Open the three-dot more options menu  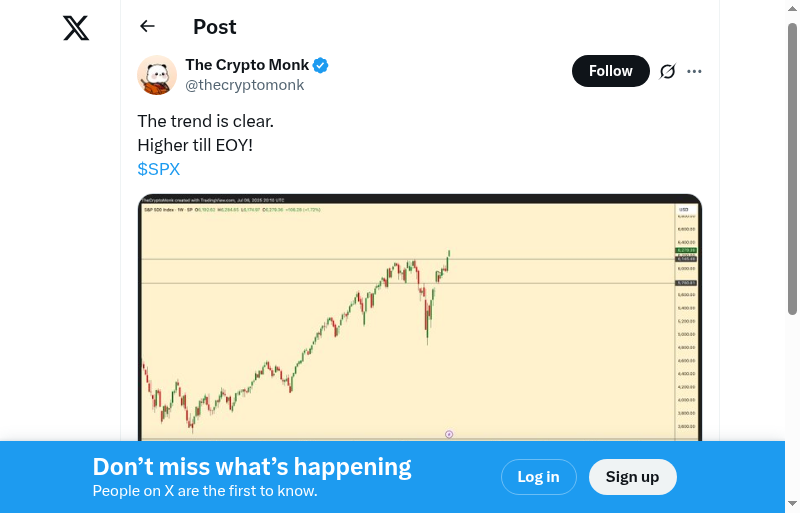tap(695, 71)
